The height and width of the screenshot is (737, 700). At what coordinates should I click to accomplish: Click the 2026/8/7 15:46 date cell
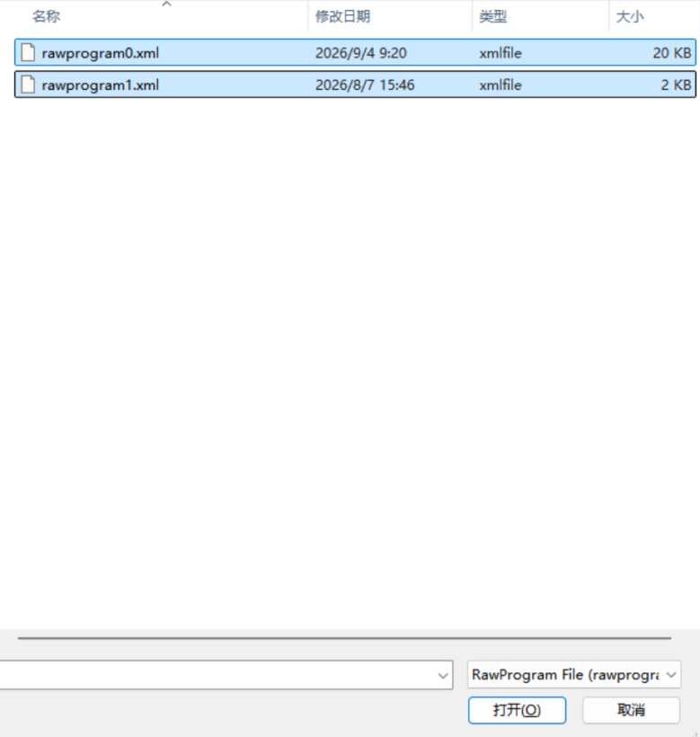click(365, 85)
